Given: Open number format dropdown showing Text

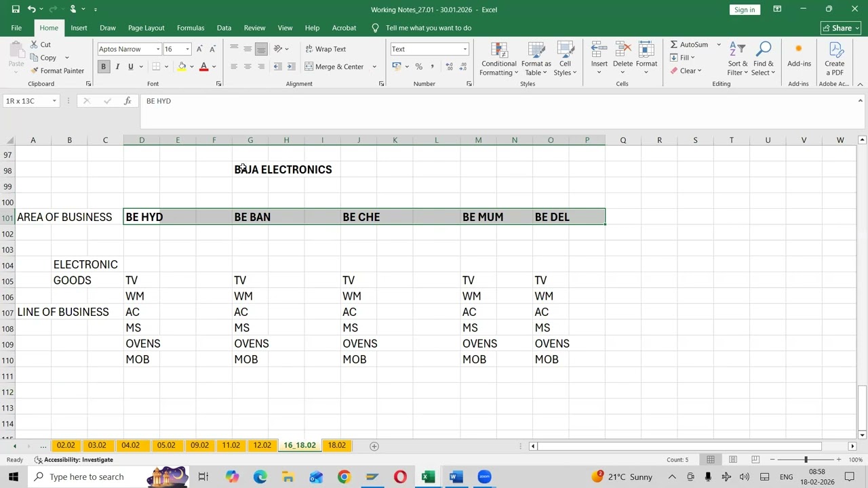Looking at the screenshot, I should point(465,49).
